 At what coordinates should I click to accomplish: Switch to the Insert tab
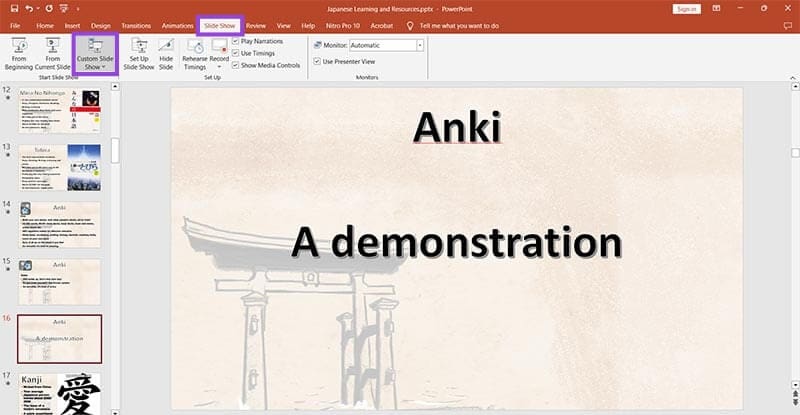tap(72, 26)
